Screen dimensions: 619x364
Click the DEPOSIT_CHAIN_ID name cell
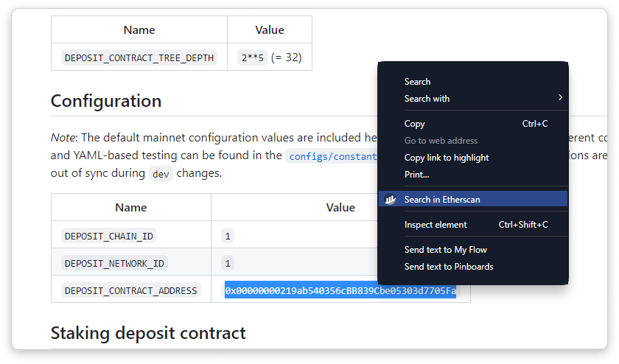coord(110,237)
